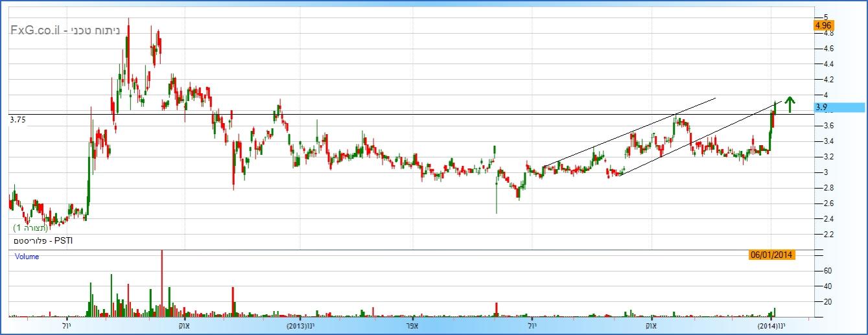868x335 pixels.
Task: Click the blue Volume indicator label
Action: pyautogui.click(x=27, y=257)
